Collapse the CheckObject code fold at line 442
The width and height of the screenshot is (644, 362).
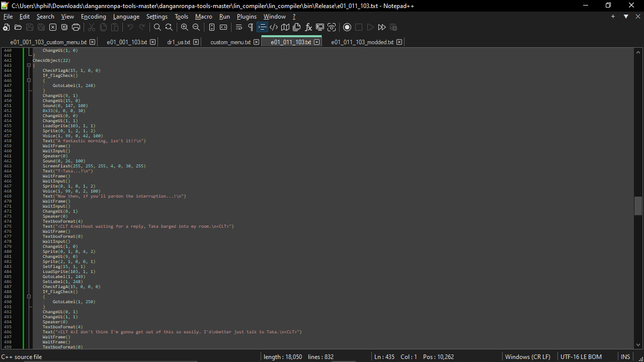[x=29, y=65]
